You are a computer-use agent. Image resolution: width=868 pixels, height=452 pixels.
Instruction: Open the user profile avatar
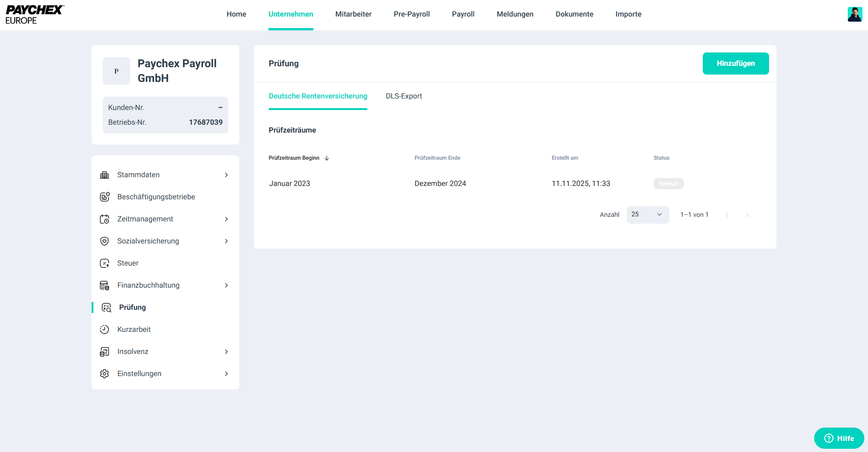point(855,14)
